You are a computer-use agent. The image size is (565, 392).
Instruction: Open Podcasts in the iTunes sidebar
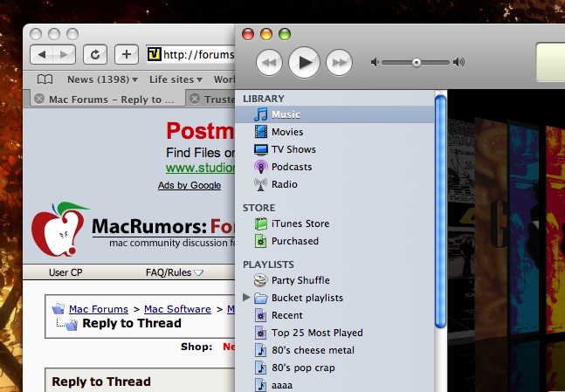[334, 167]
